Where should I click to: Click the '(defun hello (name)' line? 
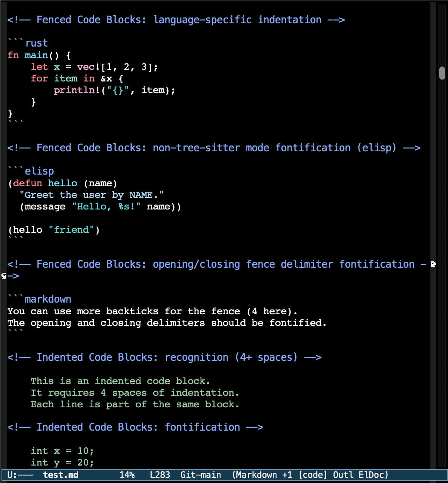[x=63, y=183]
